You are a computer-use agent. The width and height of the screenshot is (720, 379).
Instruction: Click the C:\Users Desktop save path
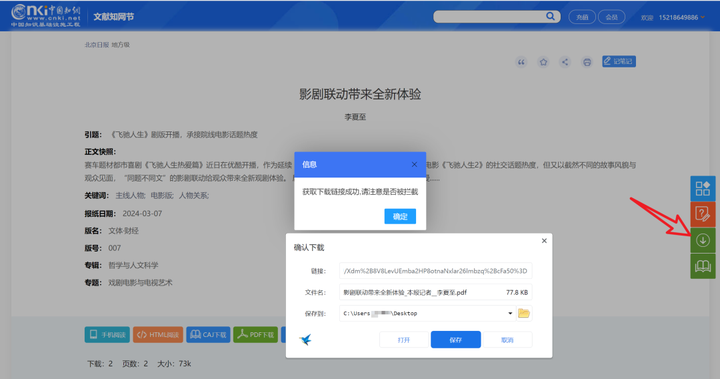(x=380, y=313)
